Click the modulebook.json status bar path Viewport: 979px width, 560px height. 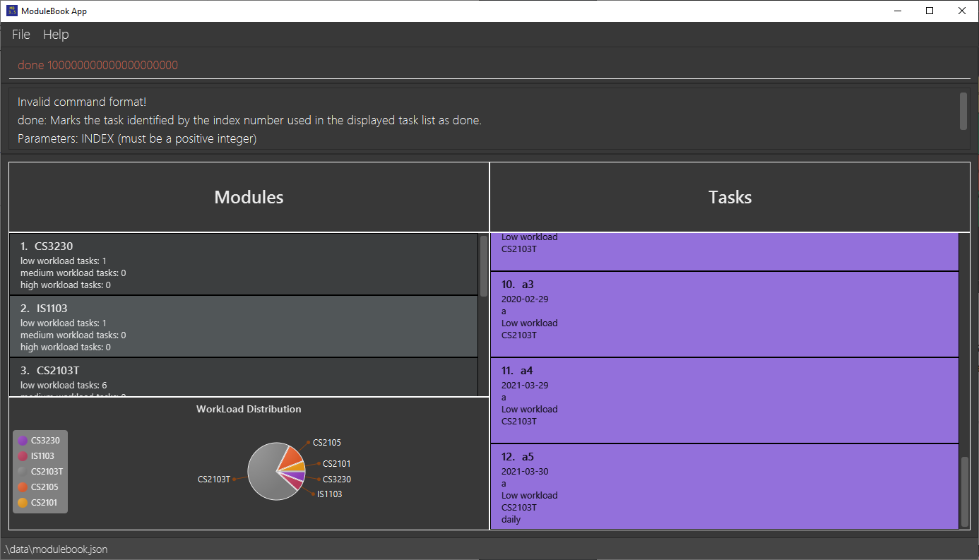(x=56, y=549)
